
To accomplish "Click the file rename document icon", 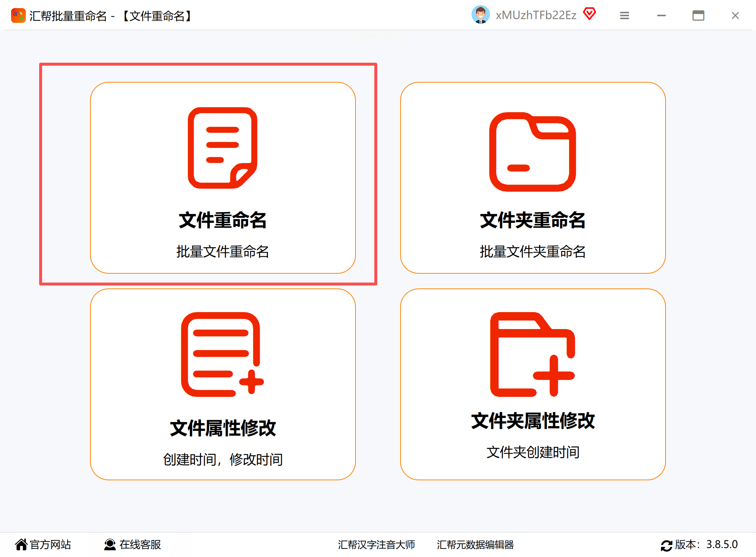I will click(223, 148).
